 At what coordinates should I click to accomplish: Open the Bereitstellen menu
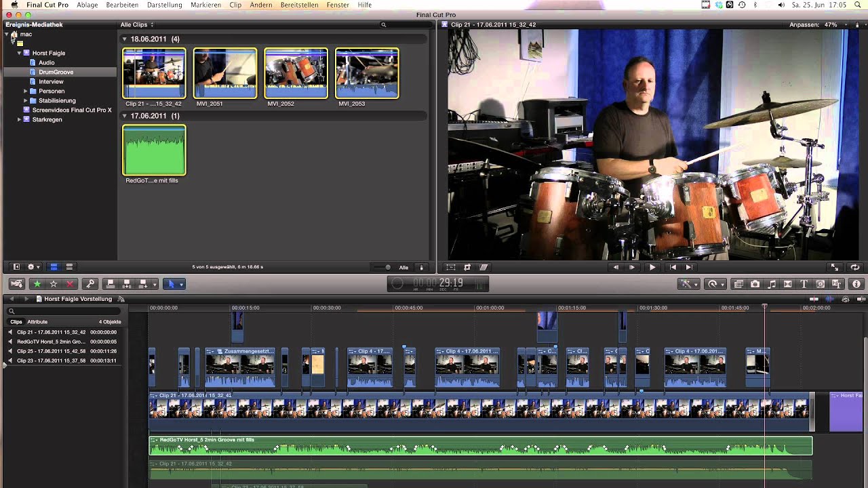coord(299,5)
